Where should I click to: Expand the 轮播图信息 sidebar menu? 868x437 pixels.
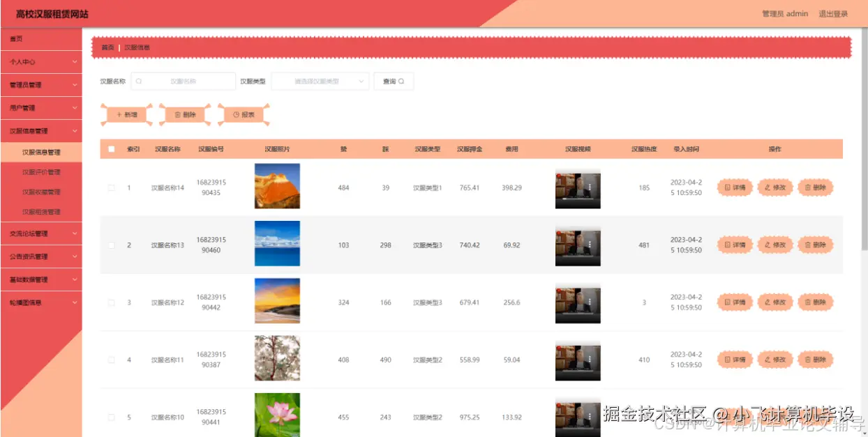click(41, 302)
